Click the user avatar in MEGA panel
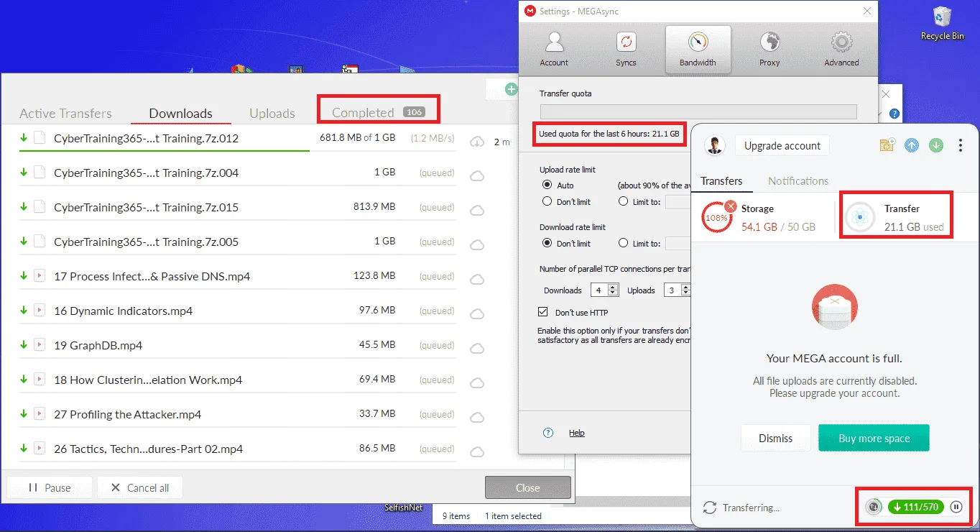This screenshot has width=980, height=532. (714, 146)
